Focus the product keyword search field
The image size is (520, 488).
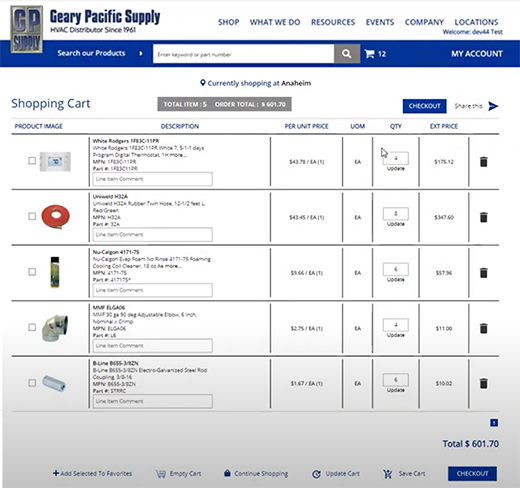pyautogui.click(x=244, y=54)
